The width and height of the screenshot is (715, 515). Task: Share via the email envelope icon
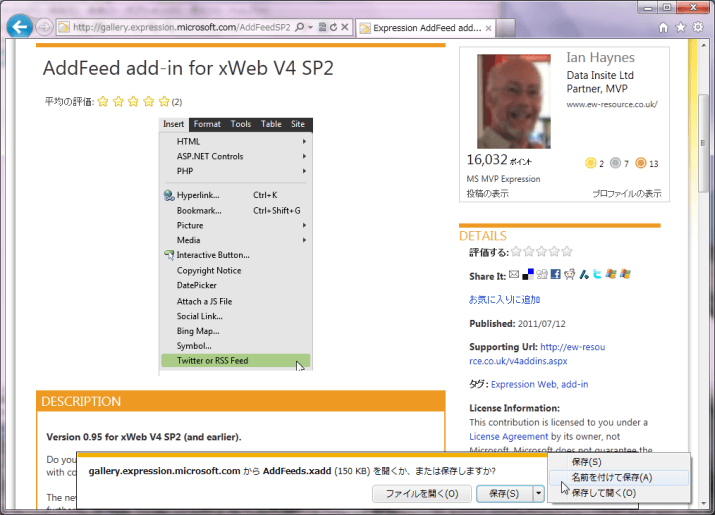tap(514, 274)
